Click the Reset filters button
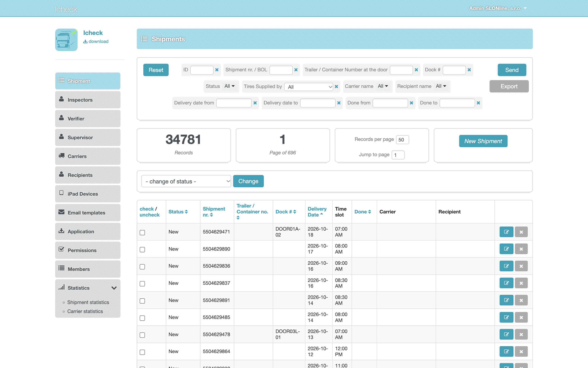This screenshot has height=368, width=588. click(156, 70)
